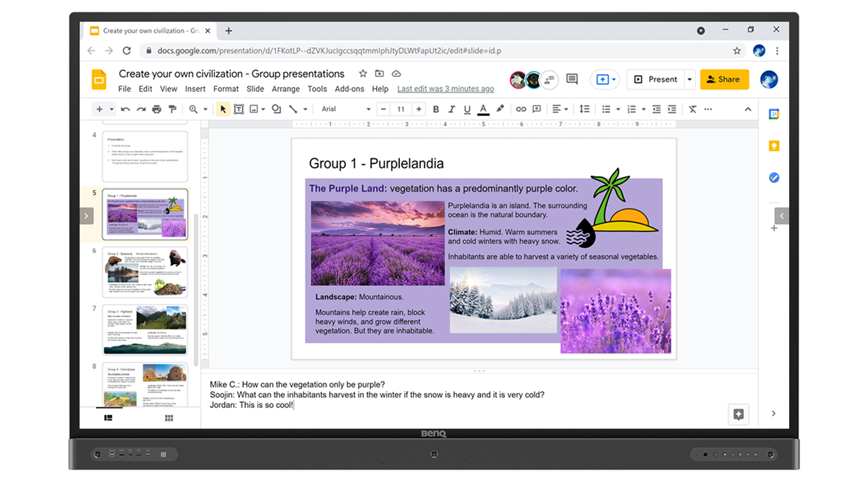Toggle italic formatting
The image size is (868, 488).
pos(452,109)
